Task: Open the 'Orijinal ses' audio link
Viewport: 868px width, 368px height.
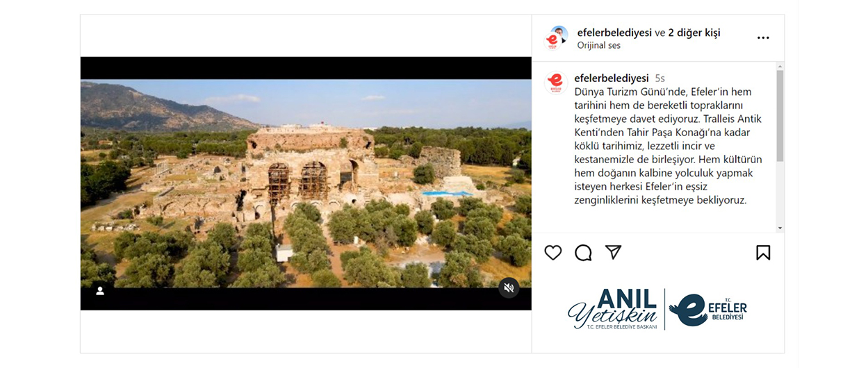Action: coord(598,45)
